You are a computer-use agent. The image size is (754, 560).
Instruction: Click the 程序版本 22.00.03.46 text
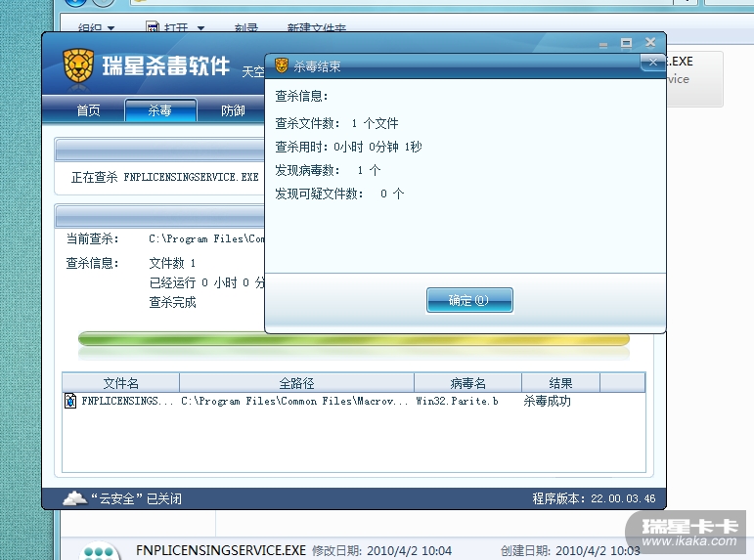pos(594,498)
